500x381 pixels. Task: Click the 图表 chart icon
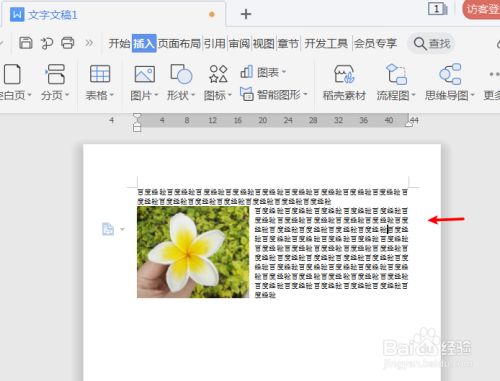[247, 72]
